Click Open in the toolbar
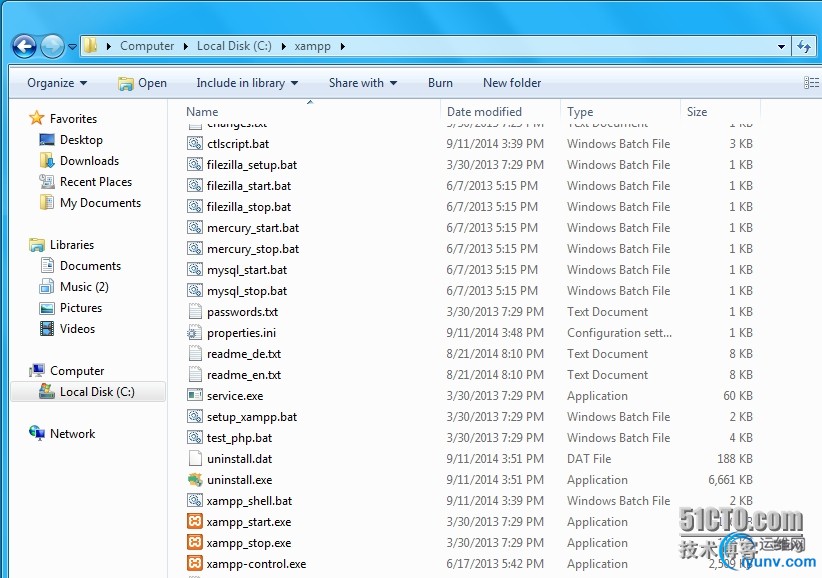 coord(142,83)
